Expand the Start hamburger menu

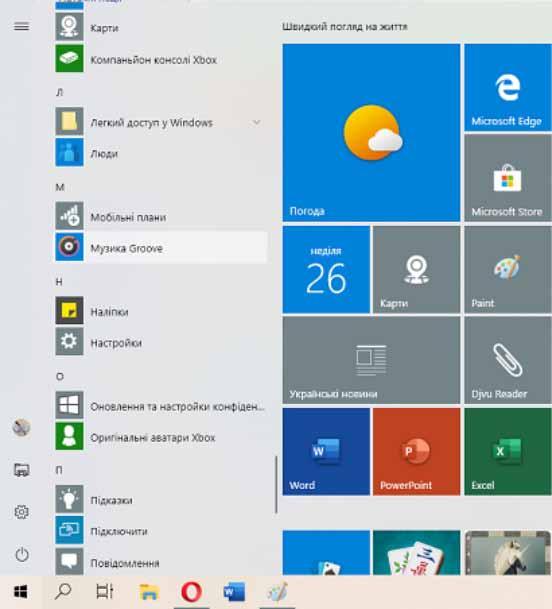(21, 26)
